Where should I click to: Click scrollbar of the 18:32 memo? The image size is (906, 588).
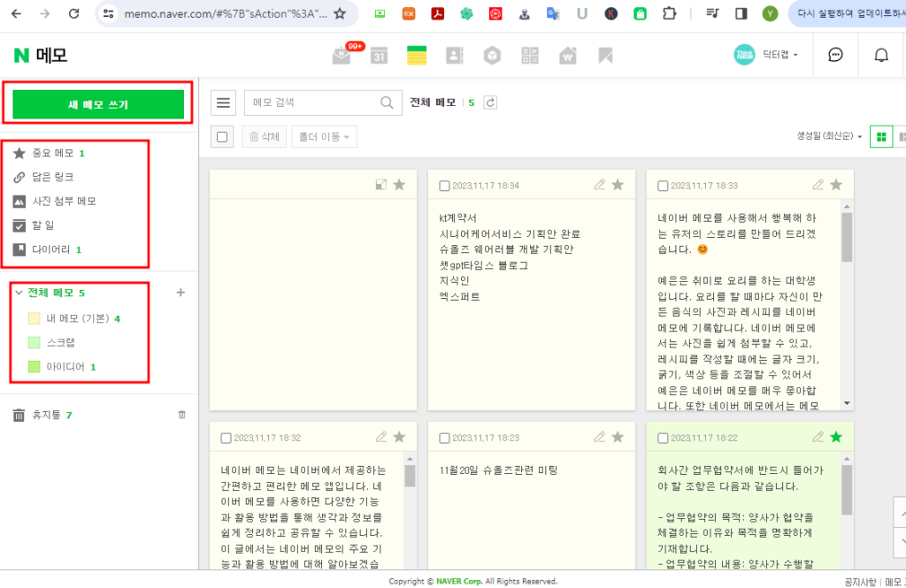pos(411,476)
